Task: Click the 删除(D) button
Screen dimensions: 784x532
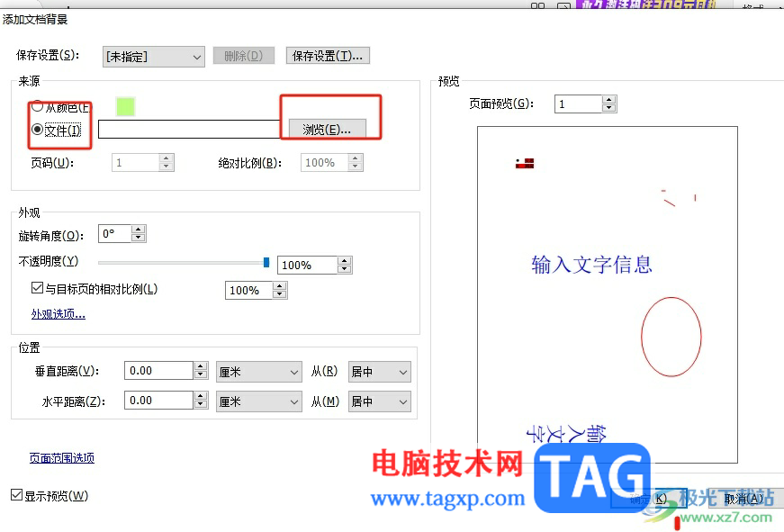Action: point(244,56)
